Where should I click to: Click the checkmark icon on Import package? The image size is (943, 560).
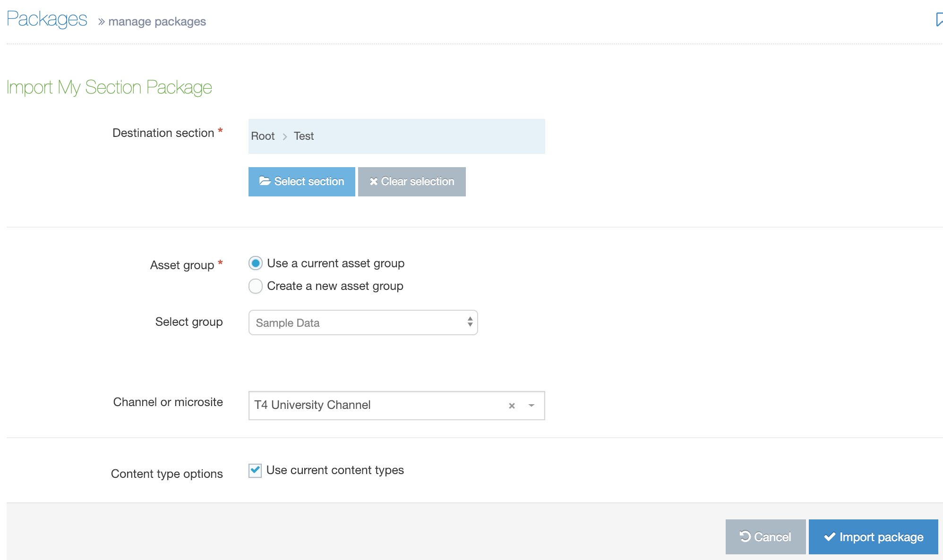point(830,537)
